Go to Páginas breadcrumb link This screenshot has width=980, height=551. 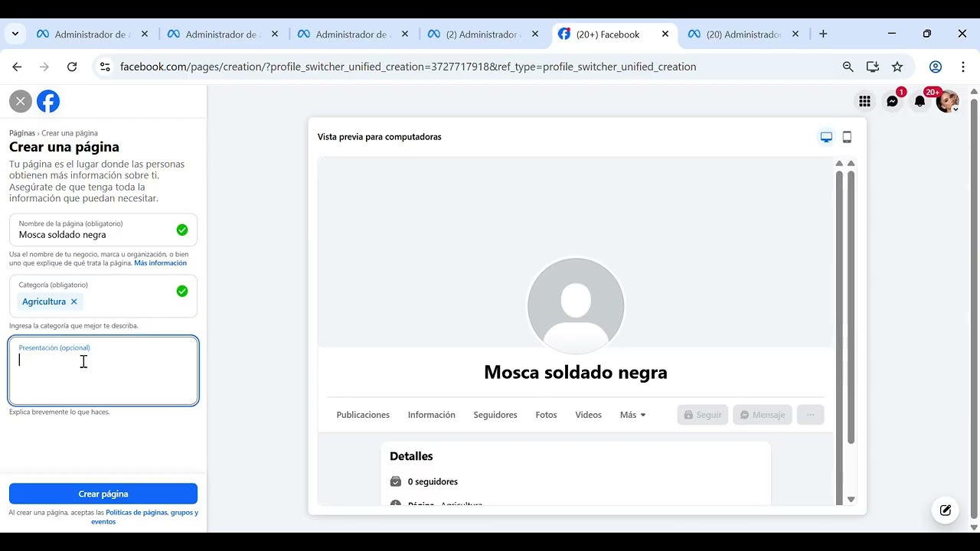22,133
